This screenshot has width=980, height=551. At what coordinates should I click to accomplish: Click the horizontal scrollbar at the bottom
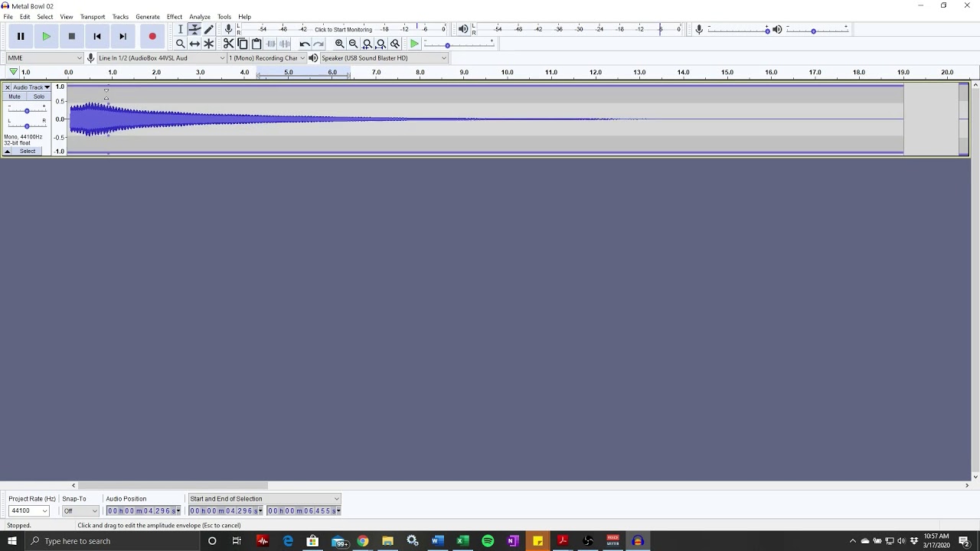[173, 485]
